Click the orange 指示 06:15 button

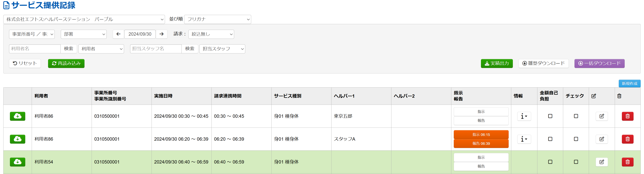(481, 135)
